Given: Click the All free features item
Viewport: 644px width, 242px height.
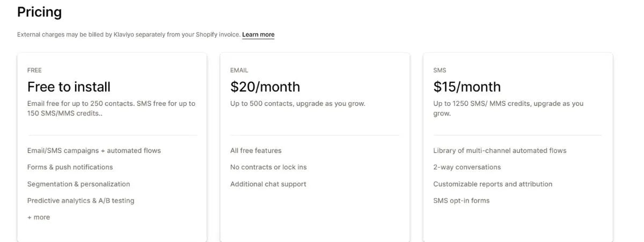Looking at the screenshot, I should click(256, 151).
